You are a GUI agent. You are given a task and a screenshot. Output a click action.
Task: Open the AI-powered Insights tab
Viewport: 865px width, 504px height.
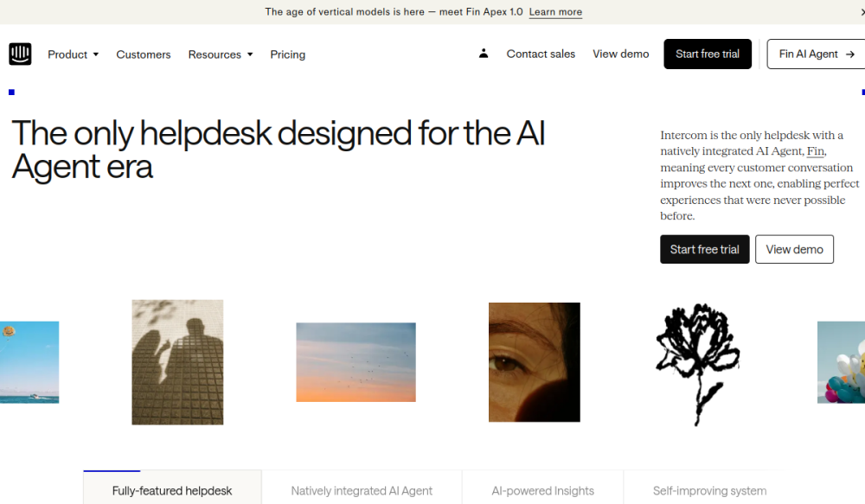coord(542,490)
